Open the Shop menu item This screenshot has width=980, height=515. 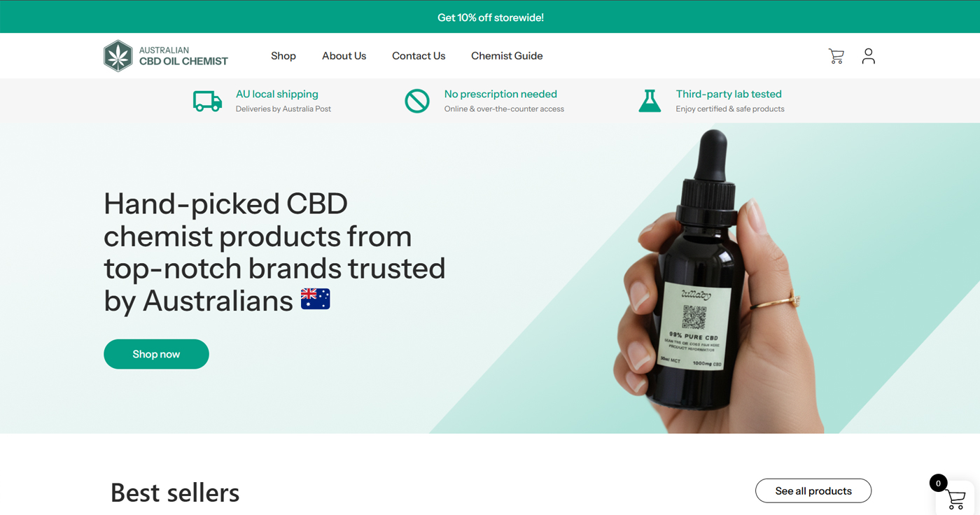pos(283,56)
